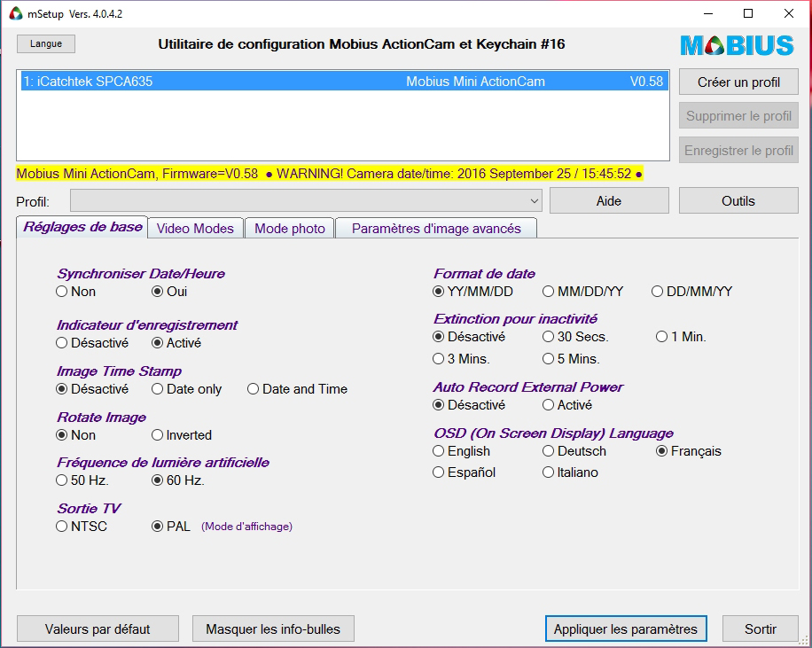This screenshot has width=812, height=648.
Task: Select DD/MM/YY date format
Action: coord(692,292)
